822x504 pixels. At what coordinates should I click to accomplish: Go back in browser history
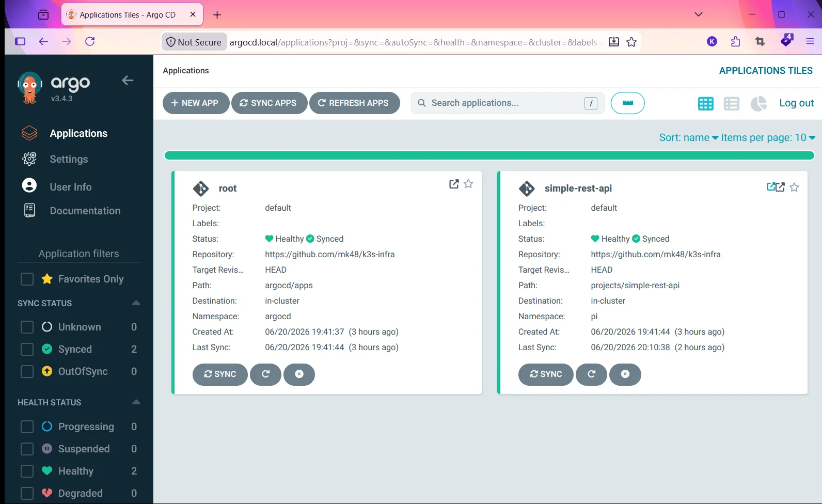click(x=43, y=41)
